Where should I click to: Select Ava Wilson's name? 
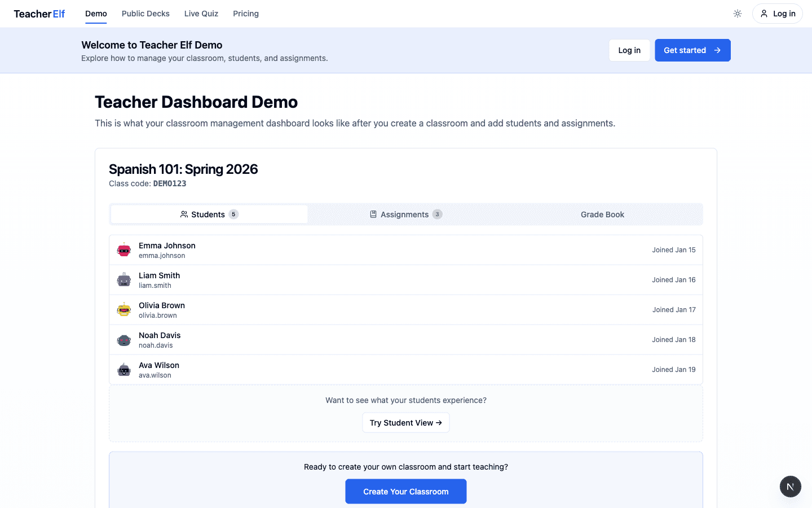click(x=159, y=365)
